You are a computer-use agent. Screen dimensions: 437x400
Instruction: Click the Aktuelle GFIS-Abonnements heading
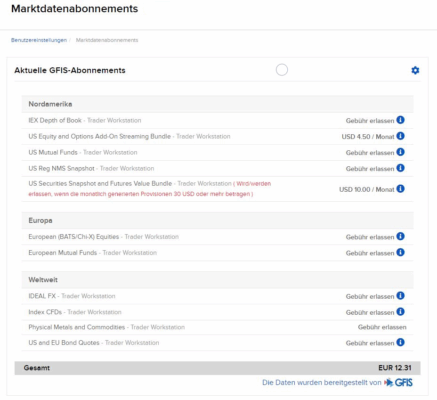pos(70,70)
